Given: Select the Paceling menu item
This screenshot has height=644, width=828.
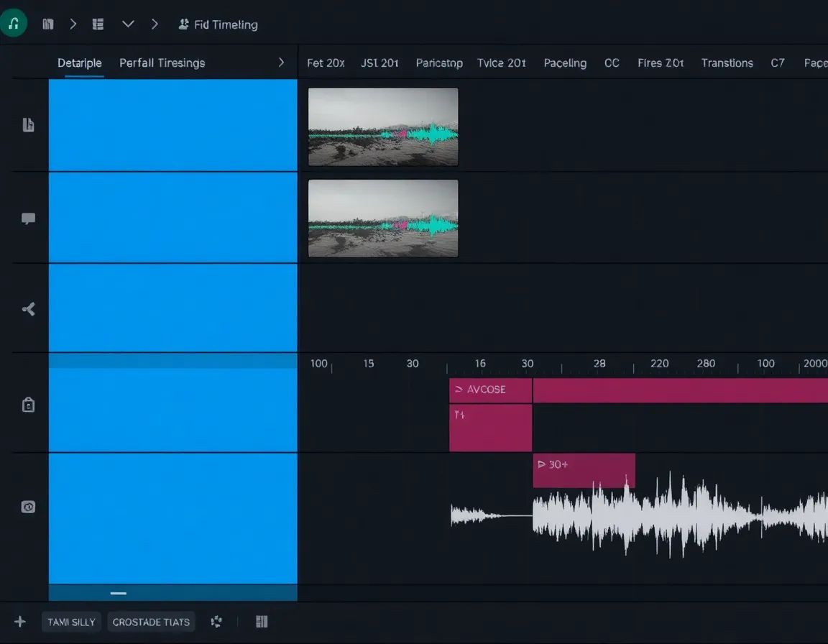Looking at the screenshot, I should [x=565, y=63].
